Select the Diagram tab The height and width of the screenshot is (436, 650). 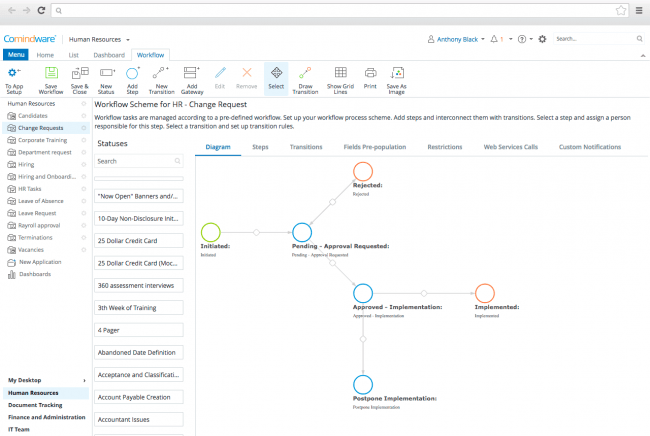pos(218,147)
